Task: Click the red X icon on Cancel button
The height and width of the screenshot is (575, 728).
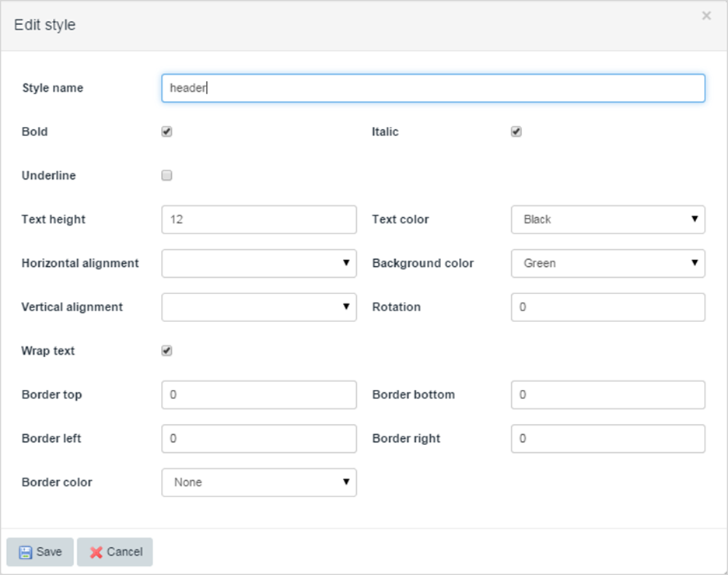Action: tap(100, 552)
